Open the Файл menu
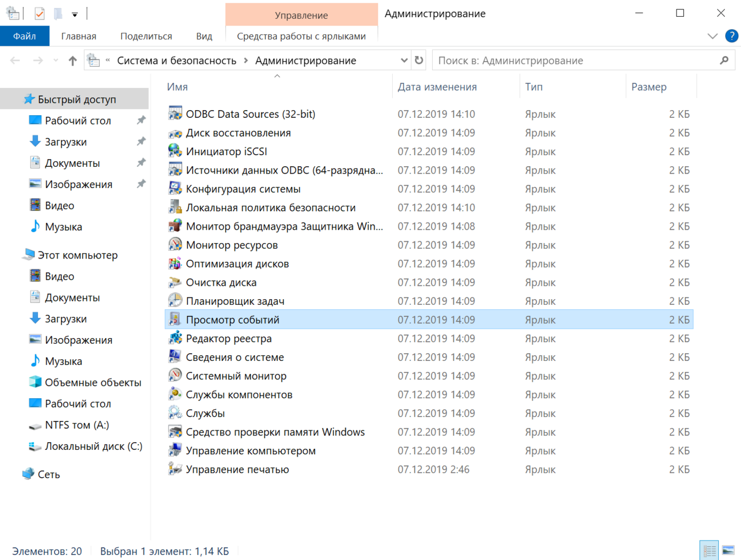The height and width of the screenshot is (560, 741). pyautogui.click(x=24, y=36)
